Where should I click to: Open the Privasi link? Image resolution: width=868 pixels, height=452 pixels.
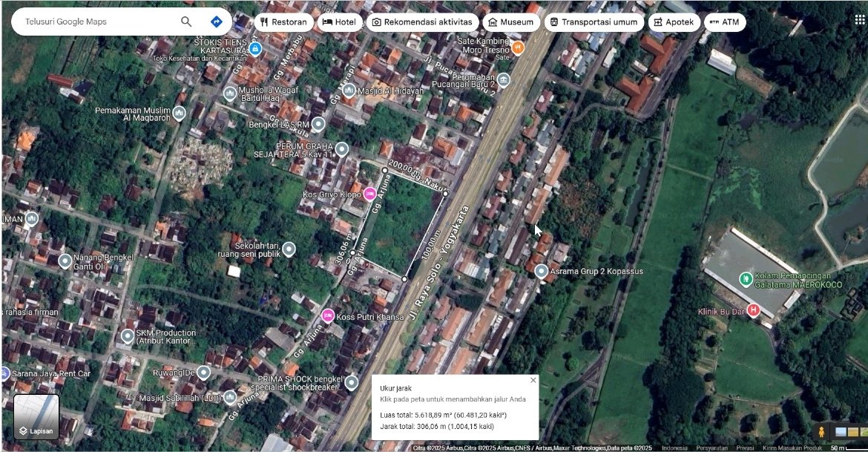coord(746,448)
